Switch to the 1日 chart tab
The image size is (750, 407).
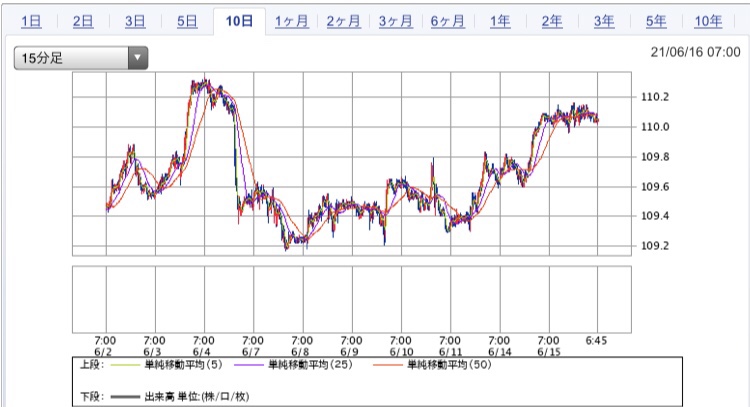[31, 22]
